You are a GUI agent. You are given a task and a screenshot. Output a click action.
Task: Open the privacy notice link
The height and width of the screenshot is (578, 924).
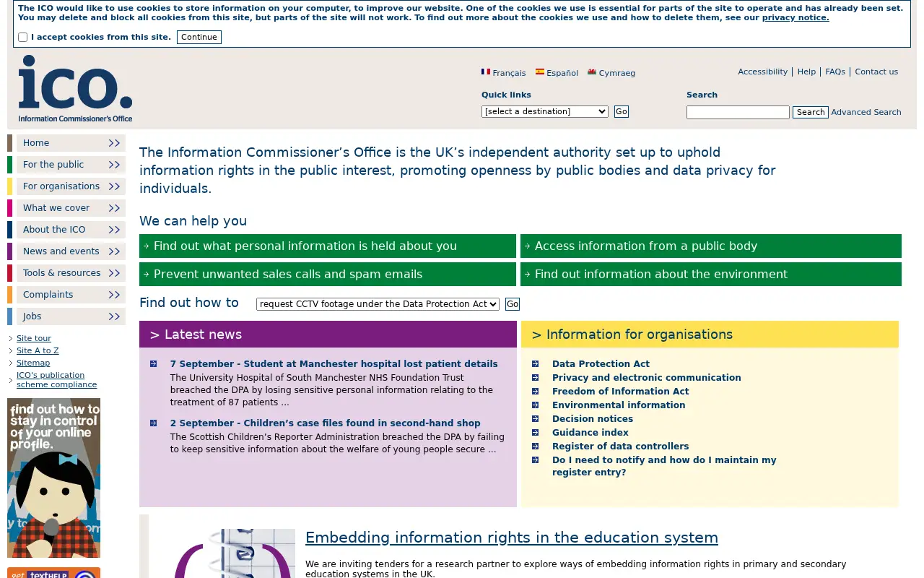[x=796, y=17]
